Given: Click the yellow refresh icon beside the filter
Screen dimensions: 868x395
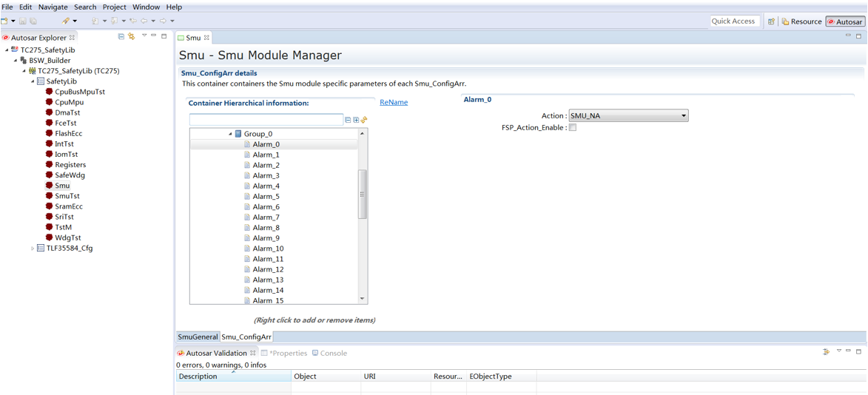Looking at the screenshot, I should click(x=364, y=120).
